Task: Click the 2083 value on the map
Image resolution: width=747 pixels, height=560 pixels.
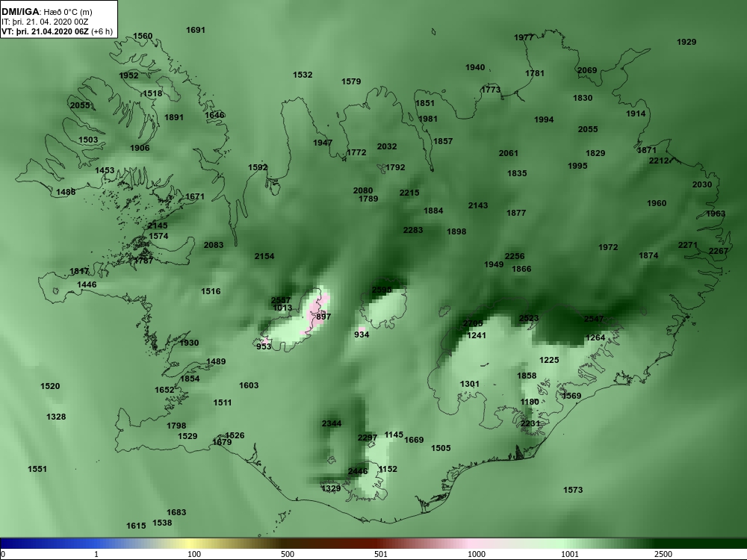Action: click(214, 245)
